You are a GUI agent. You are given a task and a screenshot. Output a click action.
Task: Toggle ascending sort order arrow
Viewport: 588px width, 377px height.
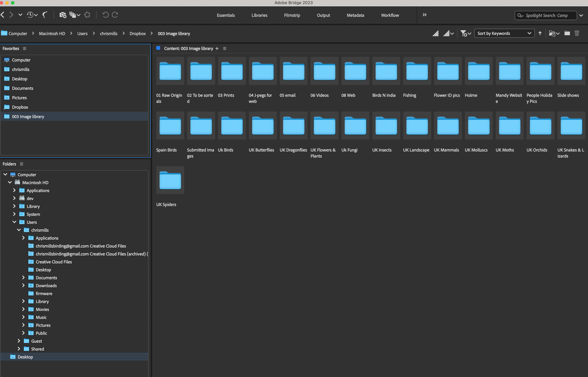click(x=540, y=33)
